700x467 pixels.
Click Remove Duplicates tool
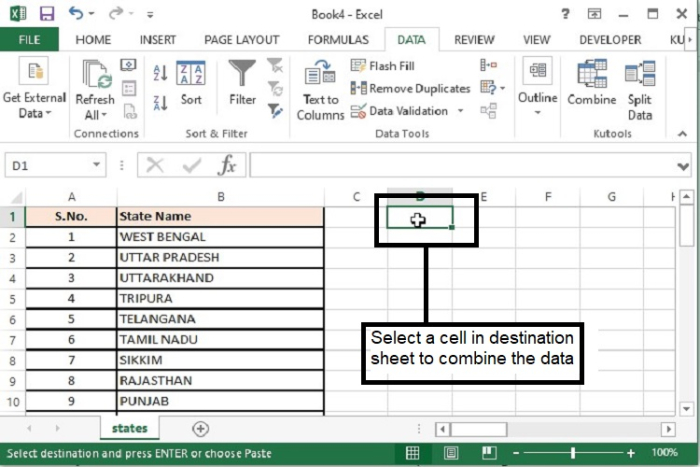[x=410, y=88]
